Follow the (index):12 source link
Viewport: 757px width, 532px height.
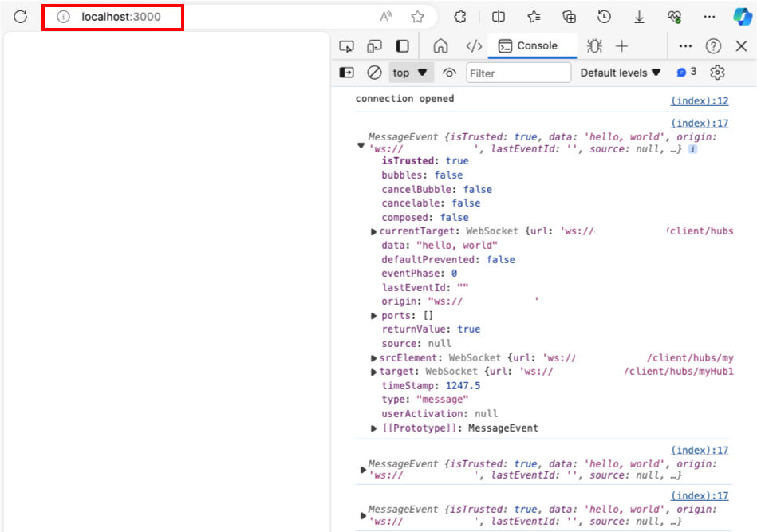(700, 100)
